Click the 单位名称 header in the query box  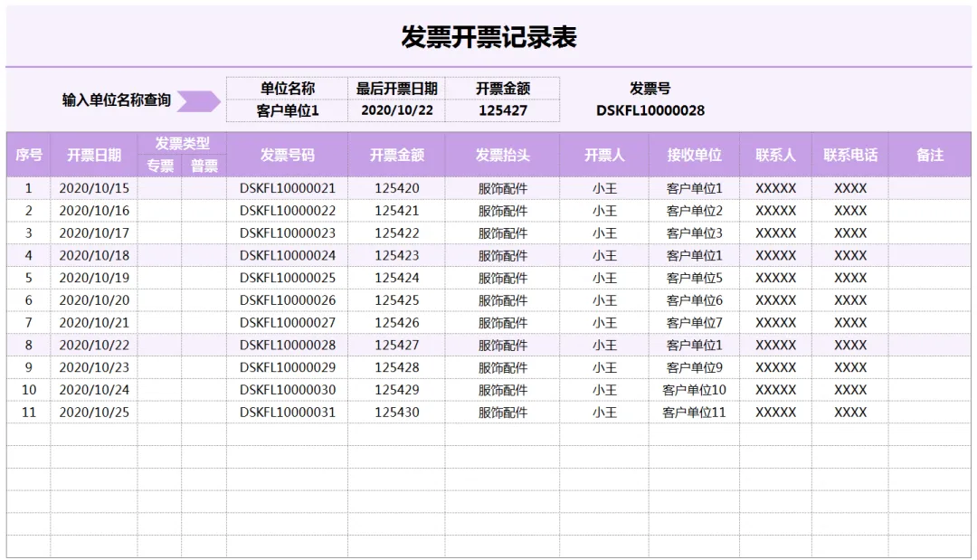[x=288, y=89]
